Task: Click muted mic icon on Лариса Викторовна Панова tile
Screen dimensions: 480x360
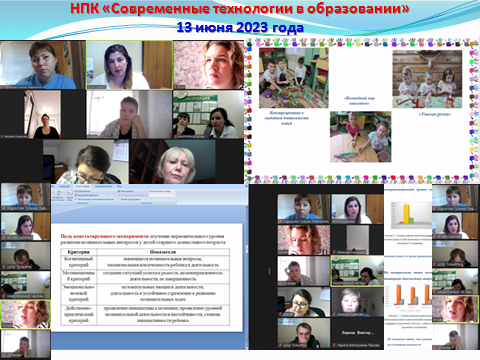Action: (334, 345)
